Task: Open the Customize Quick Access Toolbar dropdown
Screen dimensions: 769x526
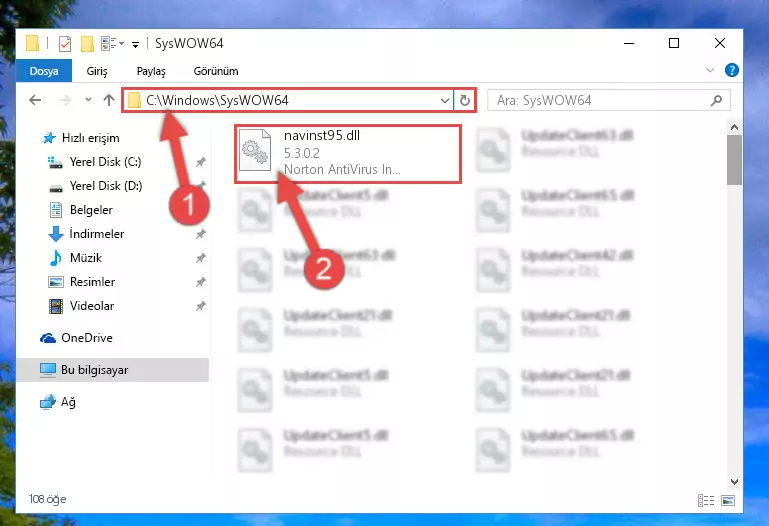Action: click(135, 45)
